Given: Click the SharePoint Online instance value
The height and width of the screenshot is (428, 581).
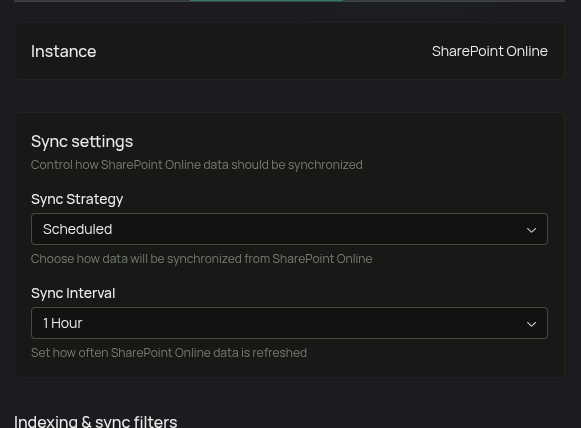Looking at the screenshot, I should point(489,51).
